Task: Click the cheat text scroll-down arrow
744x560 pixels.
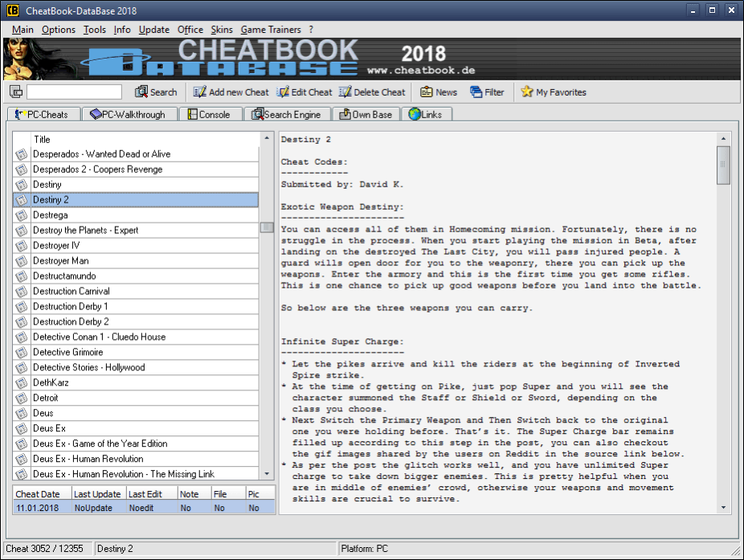Action: (723, 507)
